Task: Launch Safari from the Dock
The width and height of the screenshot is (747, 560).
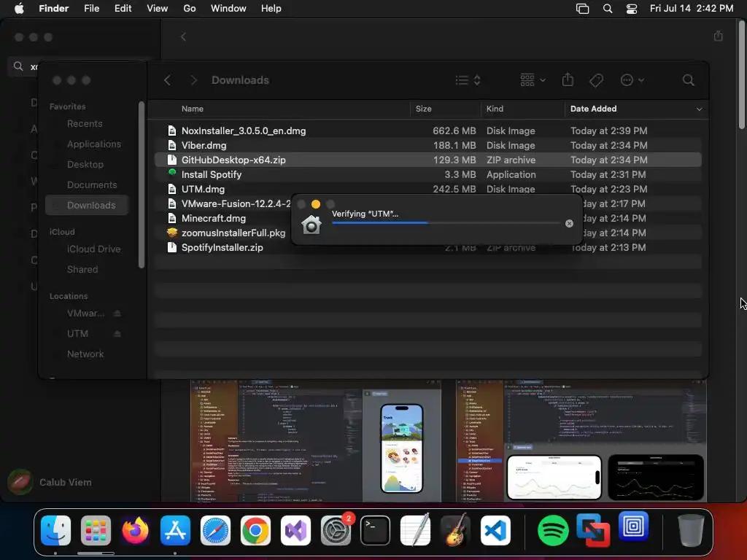Action: coord(215,530)
